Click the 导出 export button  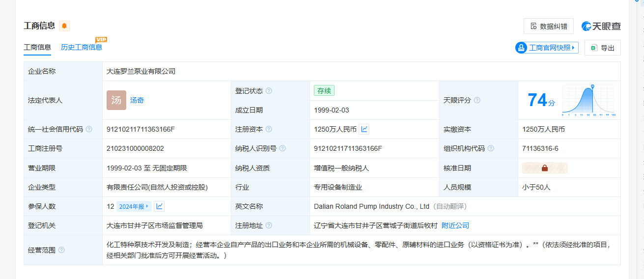click(603, 48)
